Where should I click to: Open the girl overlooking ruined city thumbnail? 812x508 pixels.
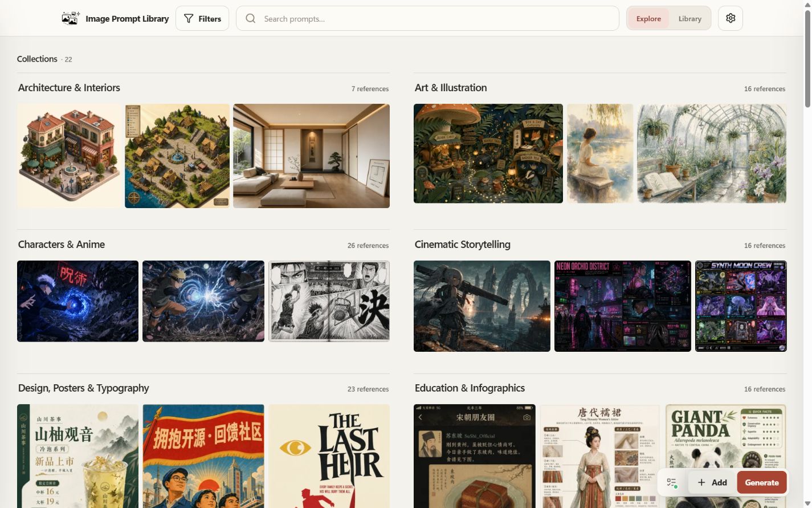click(482, 306)
